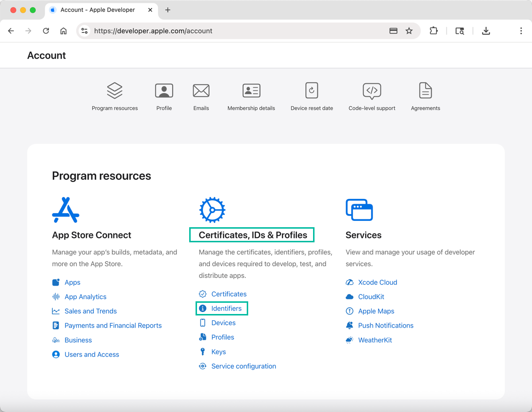The image size is (532, 412).
Task: Open Sales and Trends link
Action: [91, 311]
